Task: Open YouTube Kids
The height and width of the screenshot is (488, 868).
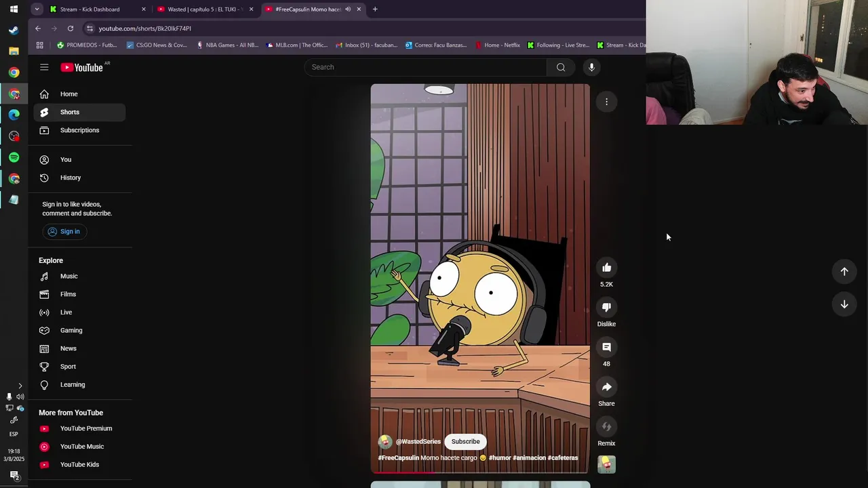Action: coord(79,464)
